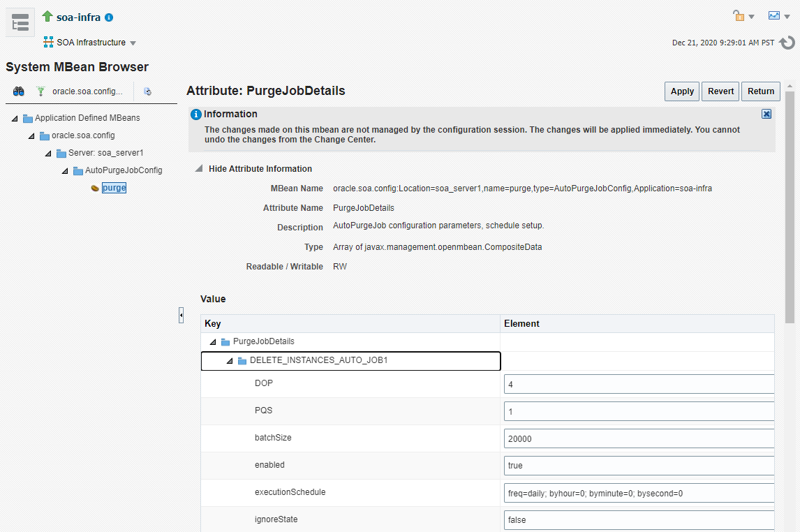Click the Apply button
The width and height of the screenshot is (800, 532).
(x=681, y=91)
